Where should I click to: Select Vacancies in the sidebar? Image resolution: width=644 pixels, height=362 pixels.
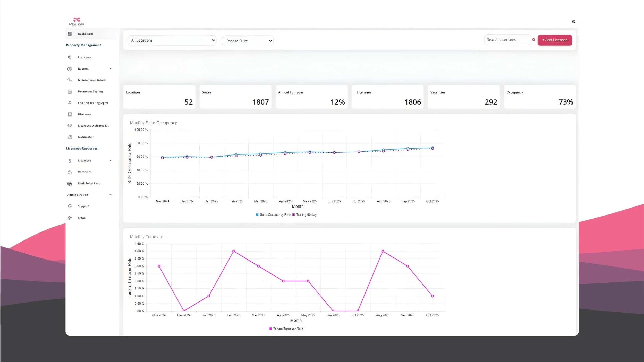pos(84,172)
